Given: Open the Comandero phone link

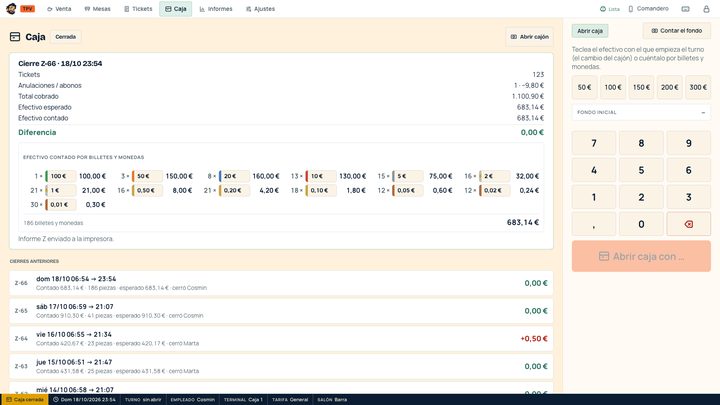Looking at the screenshot, I should pyautogui.click(x=648, y=9).
